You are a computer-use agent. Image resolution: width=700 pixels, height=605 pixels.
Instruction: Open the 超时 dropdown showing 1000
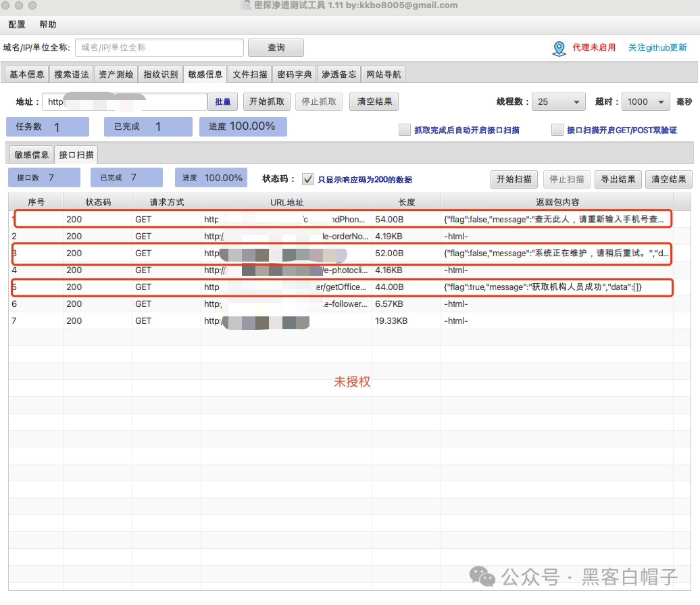click(x=645, y=102)
